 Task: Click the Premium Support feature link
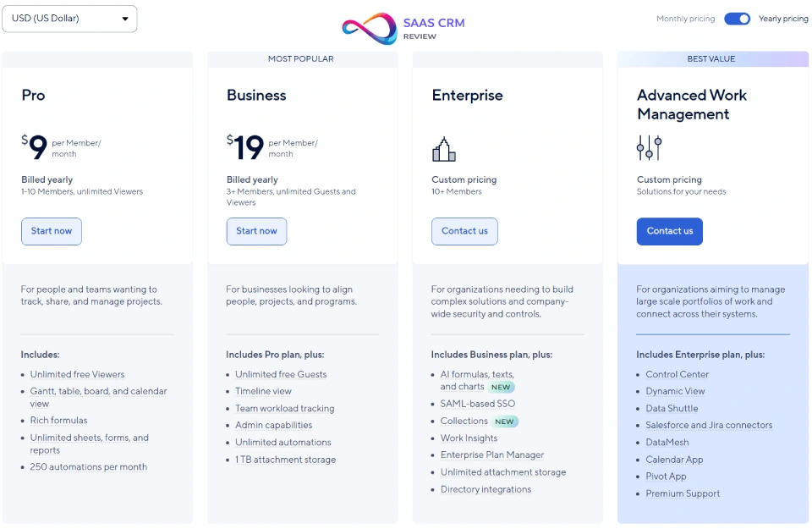(683, 493)
